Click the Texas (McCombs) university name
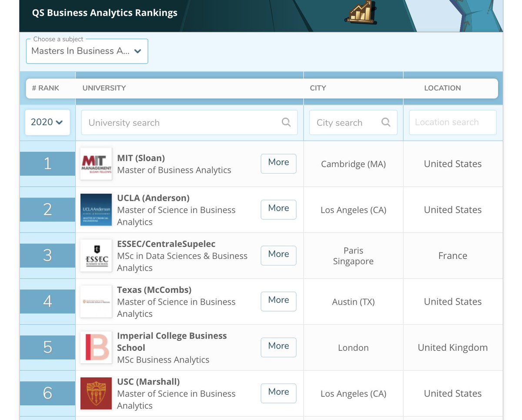Viewport: 522px width, 420px height. pyautogui.click(x=154, y=290)
